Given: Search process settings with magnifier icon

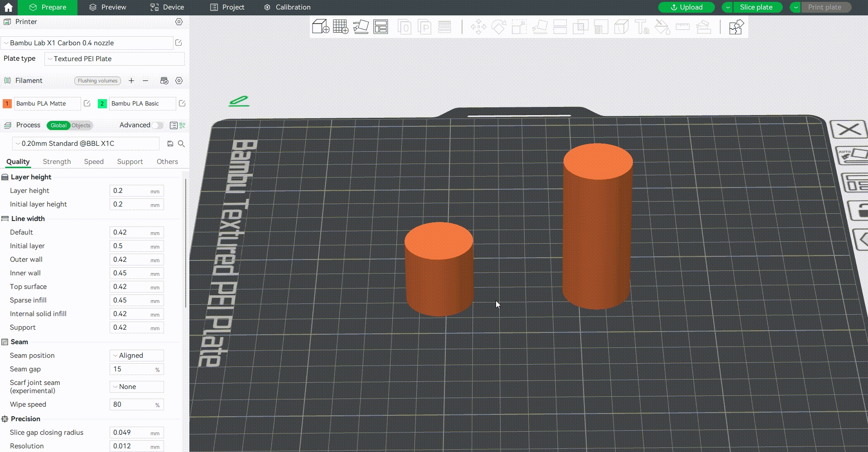Looking at the screenshot, I should click(181, 144).
